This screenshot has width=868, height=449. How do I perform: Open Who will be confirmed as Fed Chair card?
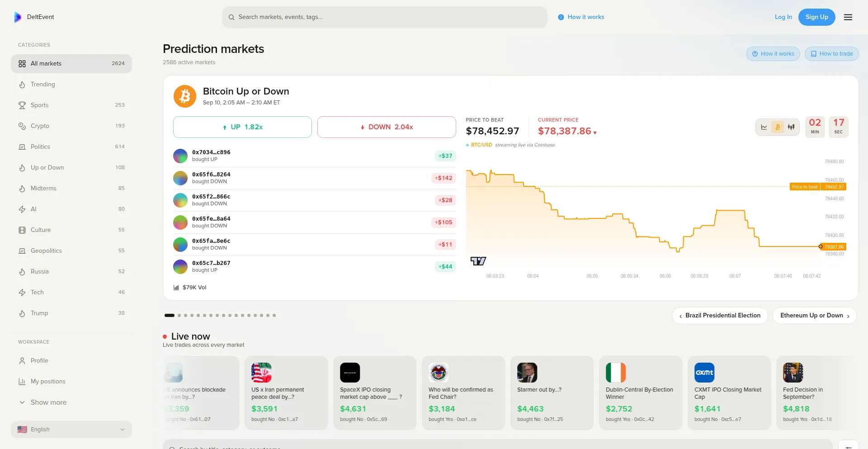pos(463,393)
